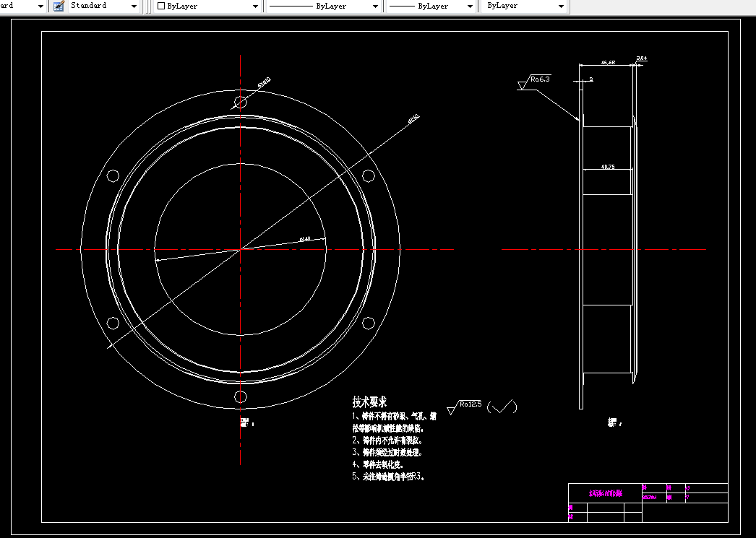Select the 46.68 dimension text
This screenshot has width=756, height=538.
[x=608, y=62]
